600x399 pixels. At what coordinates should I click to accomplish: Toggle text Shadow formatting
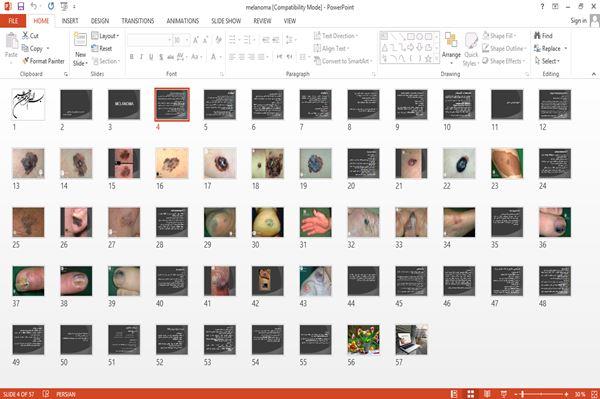pyautogui.click(x=161, y=57)
